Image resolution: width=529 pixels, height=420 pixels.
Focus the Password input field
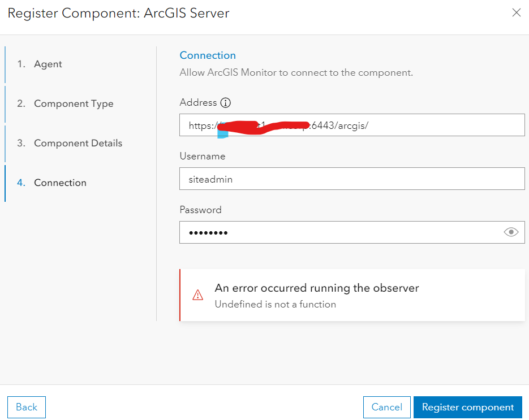[x=352, y=232]
